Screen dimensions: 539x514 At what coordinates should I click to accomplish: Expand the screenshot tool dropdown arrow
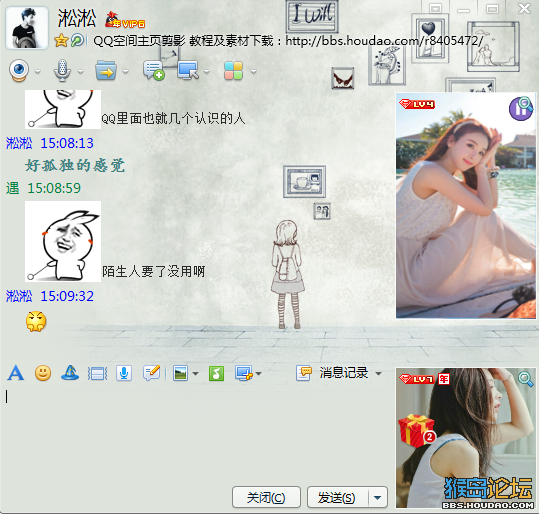(x=258, y=374)
